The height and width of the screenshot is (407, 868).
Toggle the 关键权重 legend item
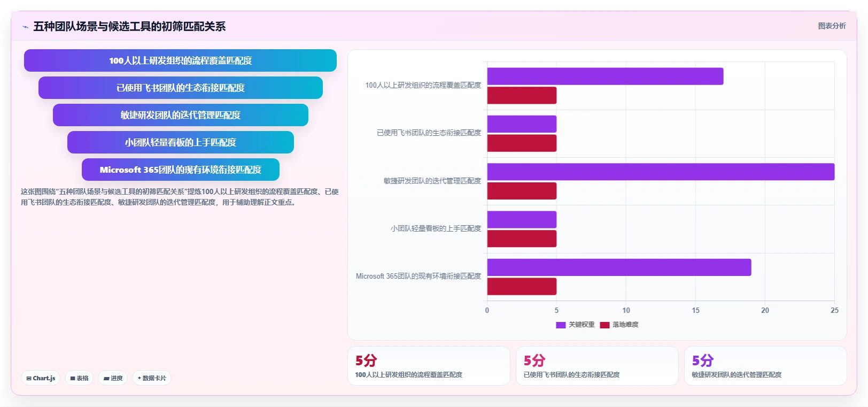(575, 325)
